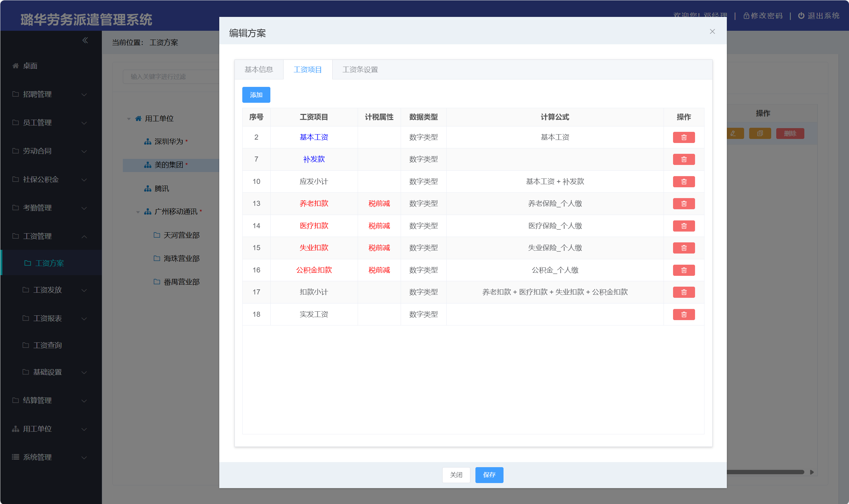Click the 关闭 button in dialog footer
849x504 pixels.
pos(456,475)
